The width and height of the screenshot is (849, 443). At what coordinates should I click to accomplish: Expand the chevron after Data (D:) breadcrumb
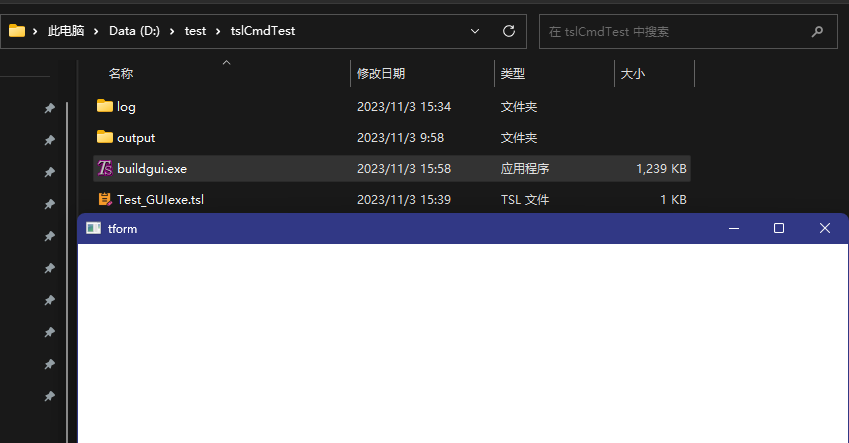[173, 31]
